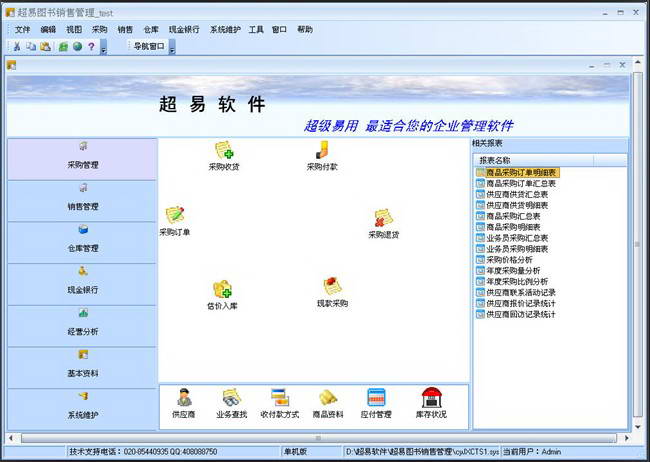Image resolution: width=650 pixels, height=462 pixels.
Task: Open the 仓库 menu
Action: 151,29
